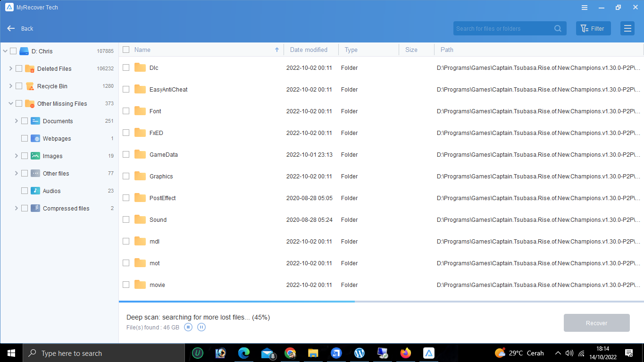Click the greyed Recover button
The height and width of the screenshot is (362, 644).
coord(596,323)
